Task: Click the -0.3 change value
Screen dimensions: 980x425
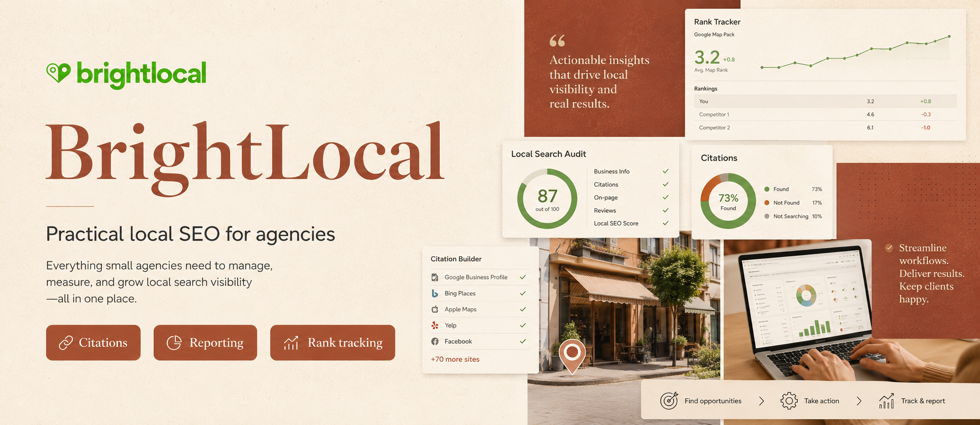Action: (926, 114)
